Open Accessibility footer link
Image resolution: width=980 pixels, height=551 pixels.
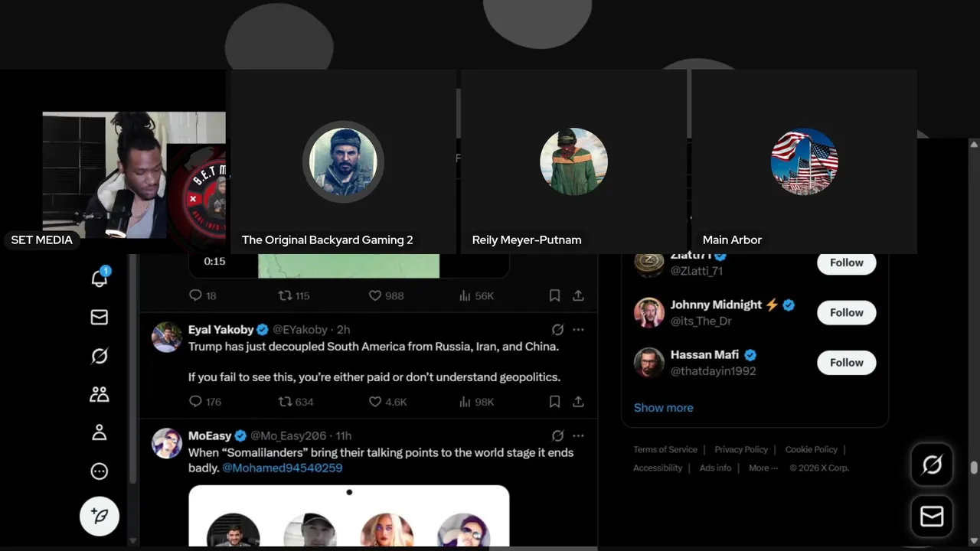(658, 468)
